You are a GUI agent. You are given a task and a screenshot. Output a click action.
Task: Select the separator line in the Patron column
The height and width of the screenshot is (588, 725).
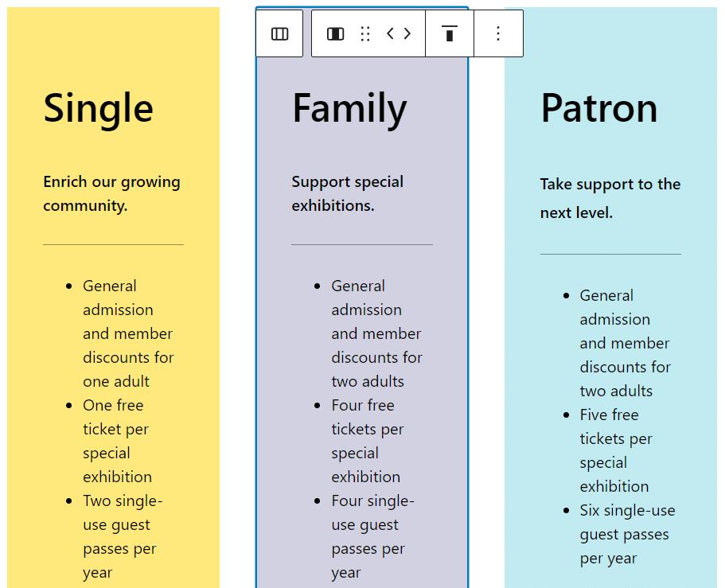click(x=610, y=255)
